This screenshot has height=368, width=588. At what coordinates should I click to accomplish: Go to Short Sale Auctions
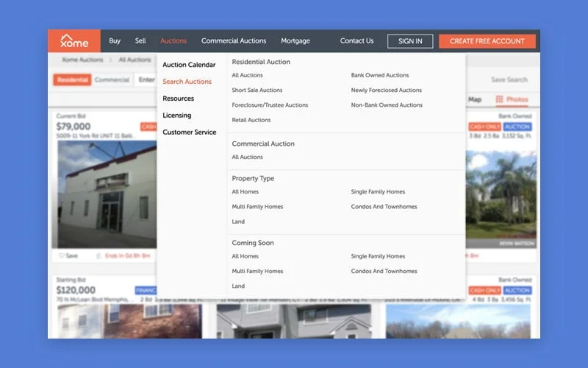click(x=257, y=91)
